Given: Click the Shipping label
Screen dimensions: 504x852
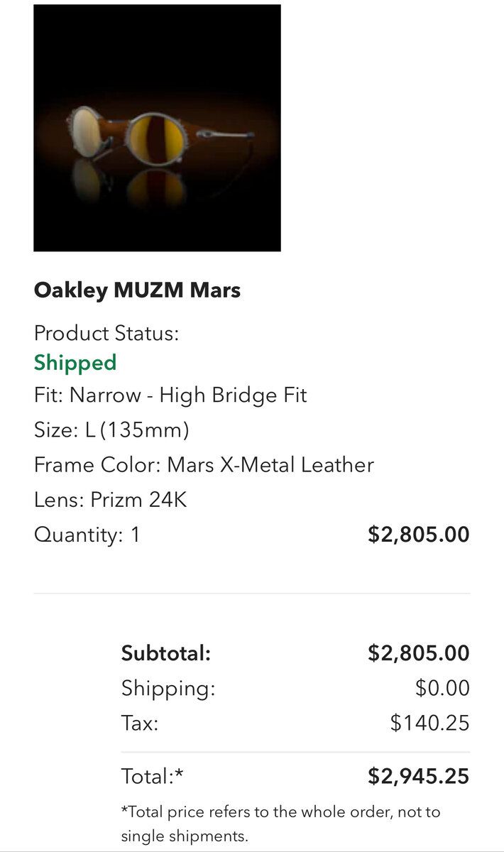Looking at the screenshot, I should coord(168,688).
